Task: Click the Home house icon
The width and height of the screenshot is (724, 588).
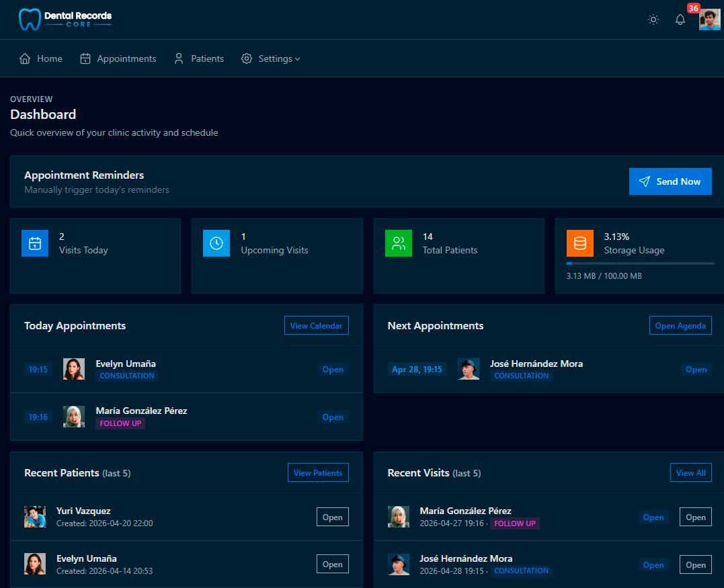Action: coord(25,58)
